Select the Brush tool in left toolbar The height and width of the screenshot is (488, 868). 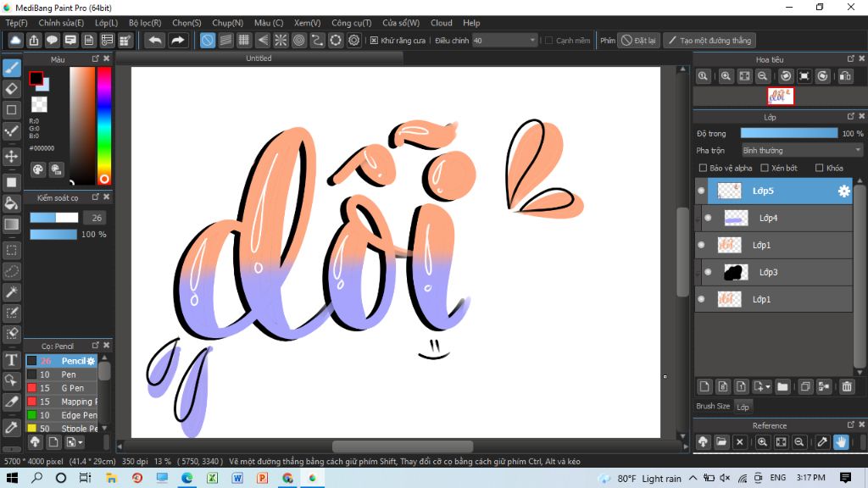coord(12,68)
